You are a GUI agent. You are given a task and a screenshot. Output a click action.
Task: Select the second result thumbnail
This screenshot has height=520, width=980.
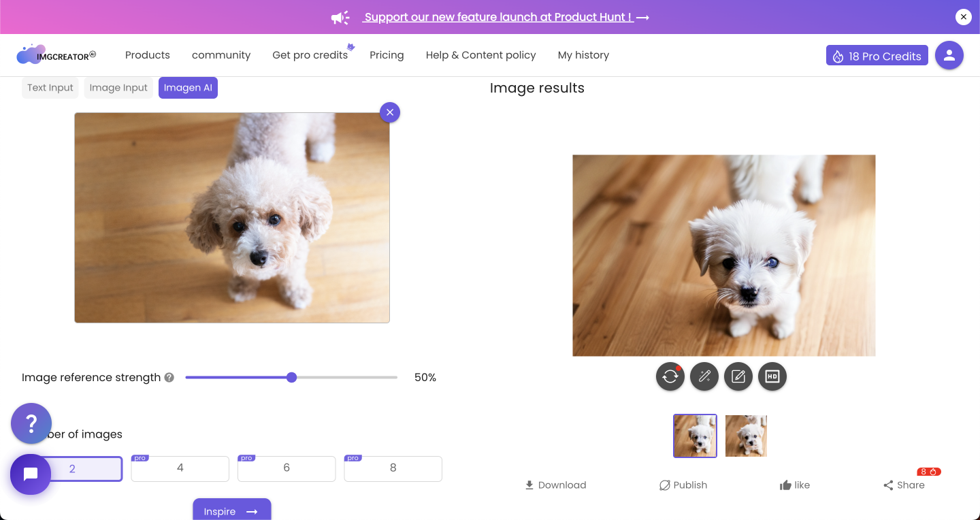pyautogui.click(x=746, y=436)
